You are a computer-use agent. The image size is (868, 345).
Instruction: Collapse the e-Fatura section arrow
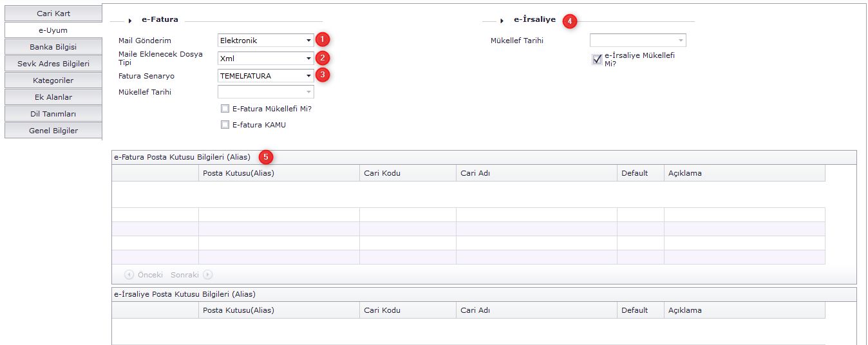pos(130,21)
